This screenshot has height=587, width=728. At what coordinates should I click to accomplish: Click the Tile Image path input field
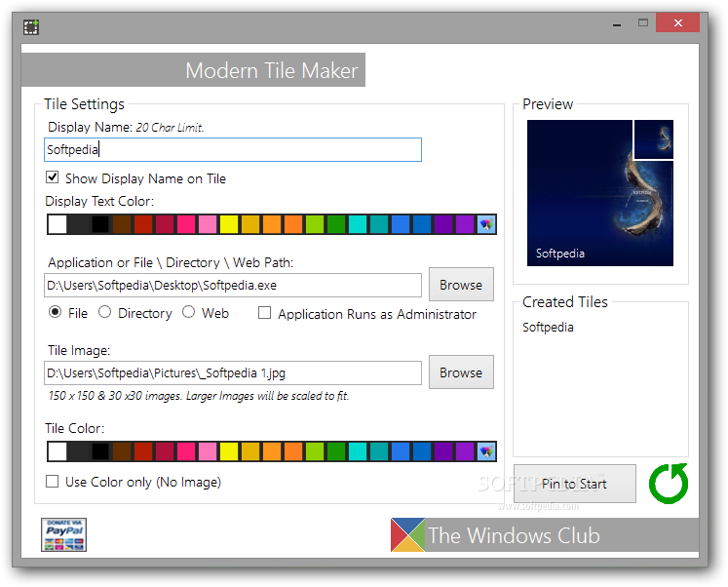(x=233, y=372)
